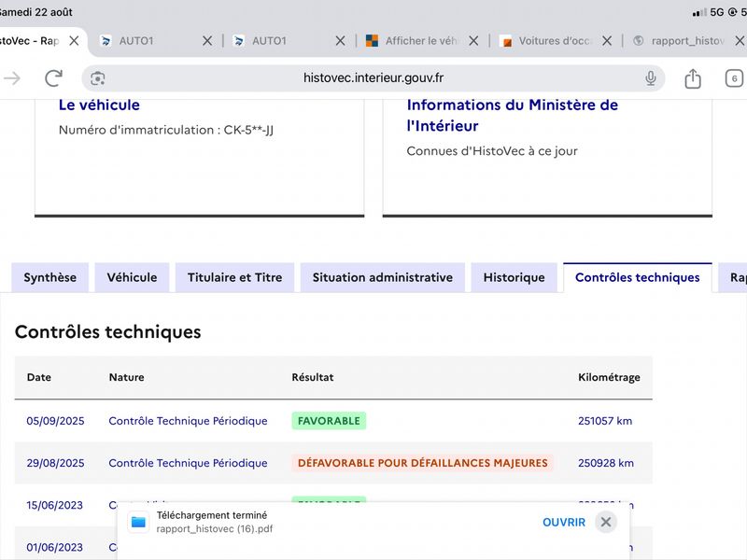
Task: Open the share sheet icon
Action: (x=693, y=78)
